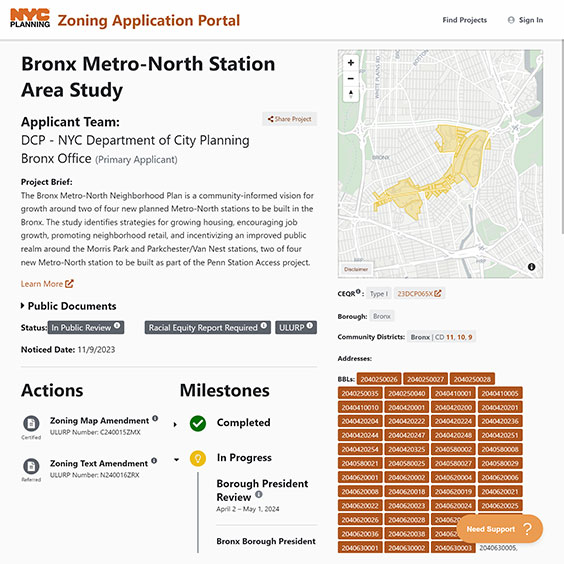This screenshot has height=564, width=564.
Task: Open BBL 2040420247 tag
Action: pos(406,435)
